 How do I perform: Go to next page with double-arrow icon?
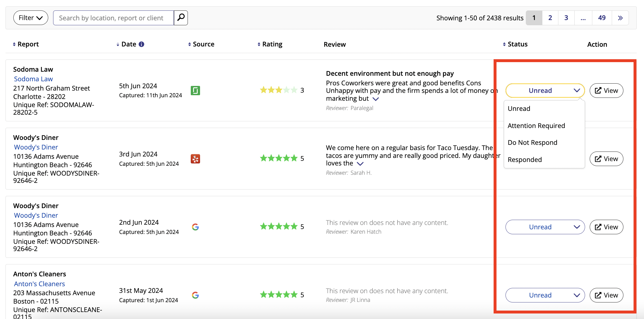coord(620,18)
